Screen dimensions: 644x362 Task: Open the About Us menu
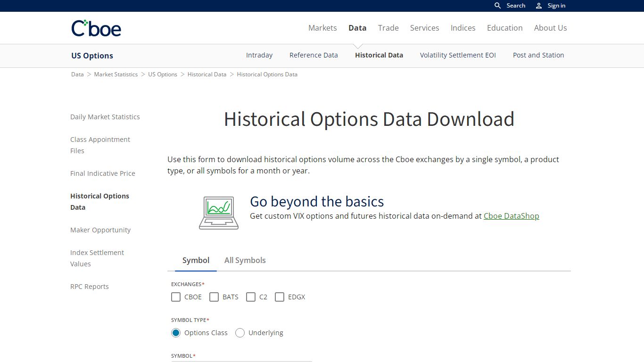(551, 28)
